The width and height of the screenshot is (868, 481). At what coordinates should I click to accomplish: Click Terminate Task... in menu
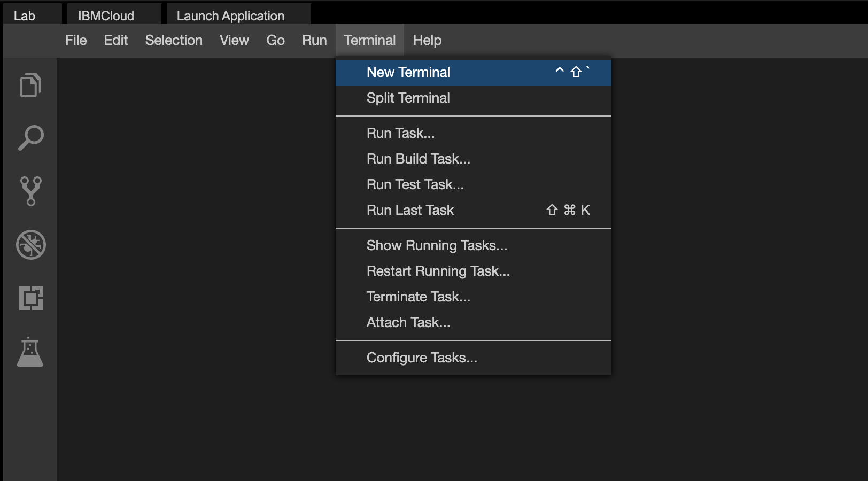pyautogui.click(x=418, y=297)
